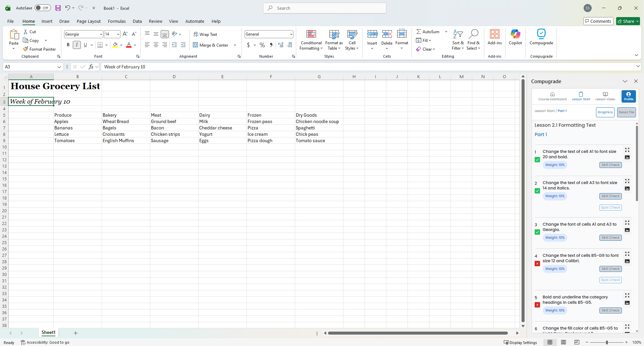Switch AutoSave off toggle
Screen dimensions: 644x346
[43, 8]
